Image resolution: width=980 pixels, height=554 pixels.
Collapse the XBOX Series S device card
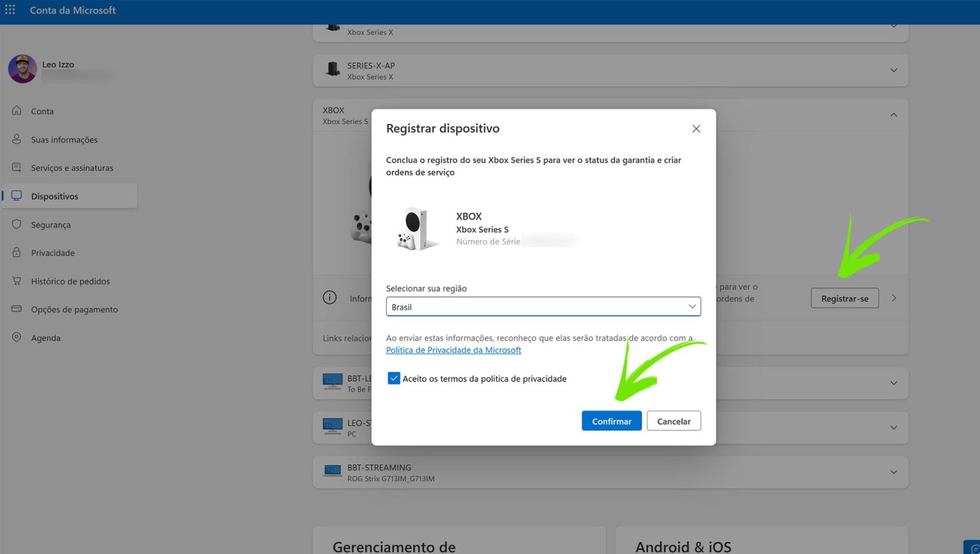(894, 115)
